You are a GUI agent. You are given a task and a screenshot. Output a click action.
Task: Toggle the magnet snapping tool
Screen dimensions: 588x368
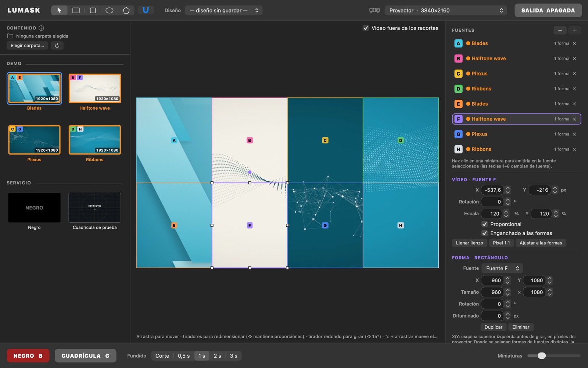tap(146, 10)
